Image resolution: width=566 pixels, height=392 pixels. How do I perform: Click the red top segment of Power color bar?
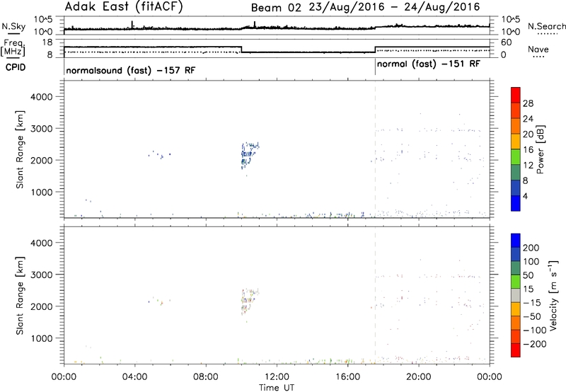pos(516,95)
